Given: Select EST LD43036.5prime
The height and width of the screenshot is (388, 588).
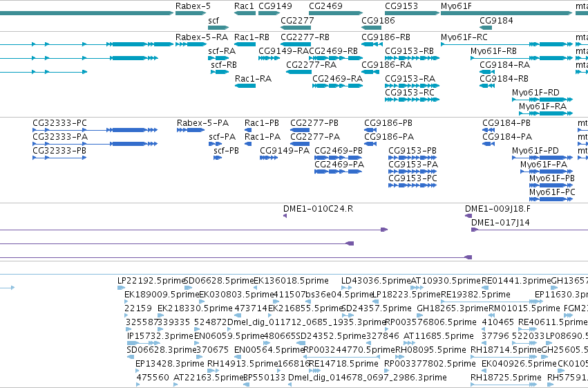Looking at the screenshot, I should click(x=376, y=281).
